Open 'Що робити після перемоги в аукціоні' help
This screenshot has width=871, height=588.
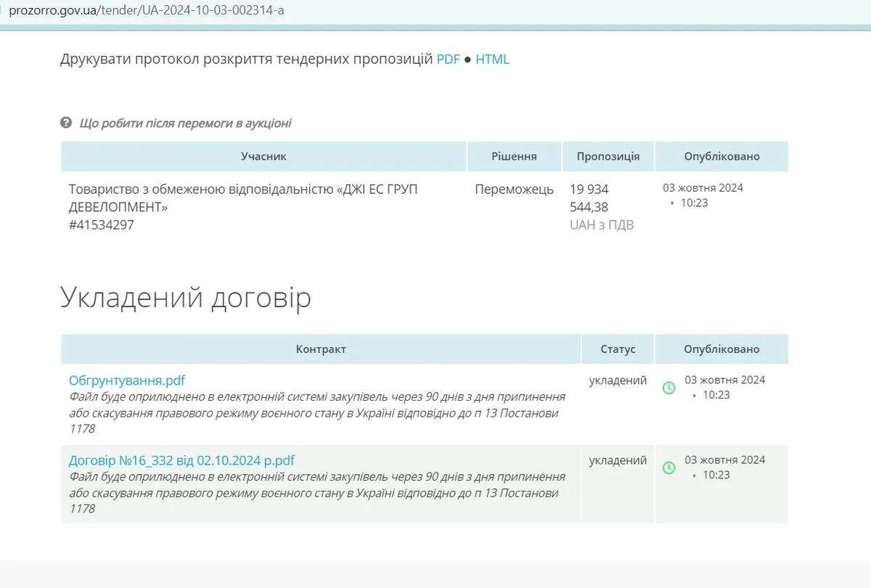pyautogui.click(x=185, y=123)
